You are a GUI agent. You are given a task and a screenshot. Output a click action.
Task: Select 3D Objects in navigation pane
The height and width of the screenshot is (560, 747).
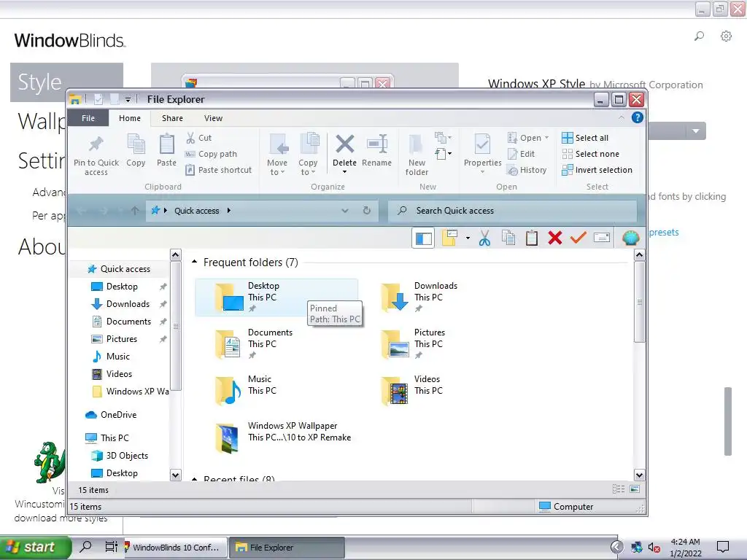120,456
